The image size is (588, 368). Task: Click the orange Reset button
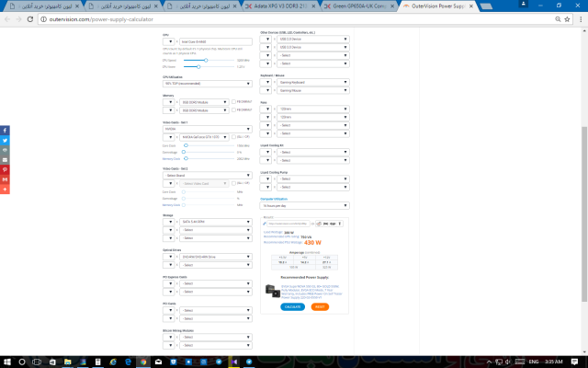pyautogui.click(x=320, y=306)
